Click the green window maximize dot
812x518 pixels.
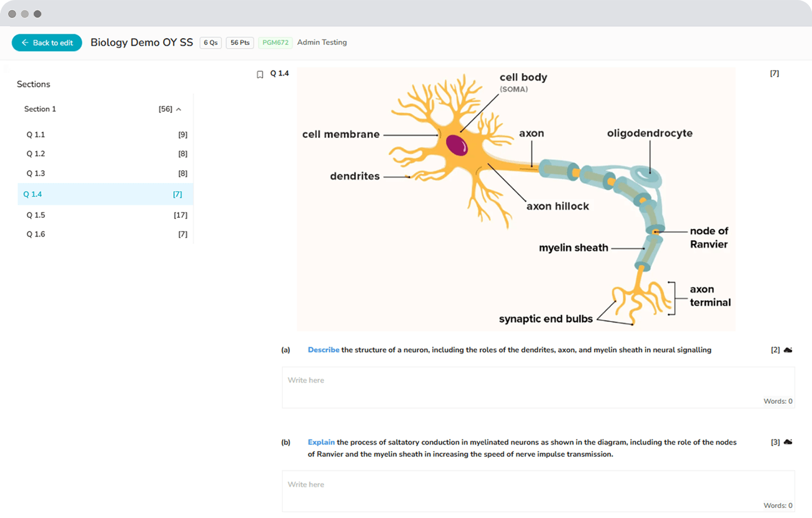pos(37,14)
